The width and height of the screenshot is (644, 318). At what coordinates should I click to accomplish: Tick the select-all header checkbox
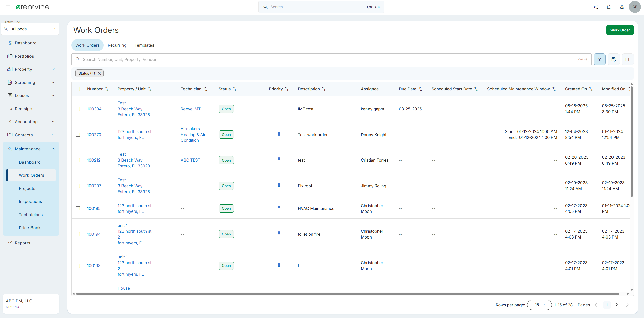[78, 89]
